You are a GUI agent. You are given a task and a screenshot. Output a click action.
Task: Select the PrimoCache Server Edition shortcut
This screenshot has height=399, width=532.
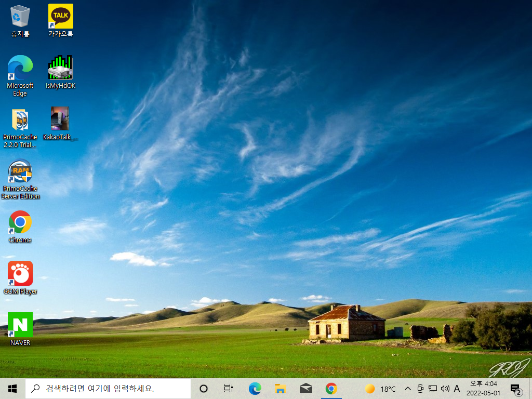tap(20, 179)
